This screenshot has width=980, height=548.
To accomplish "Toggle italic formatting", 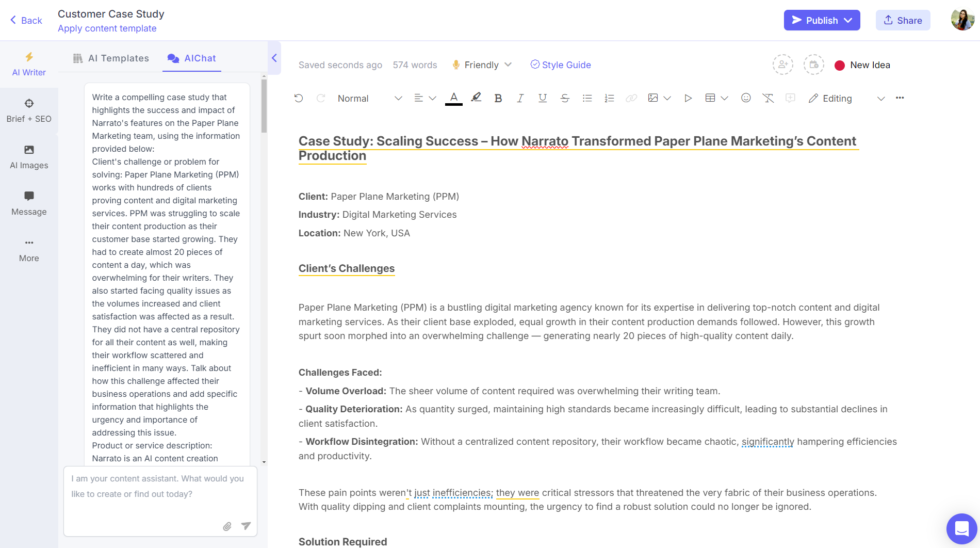I will coord(520,98).
